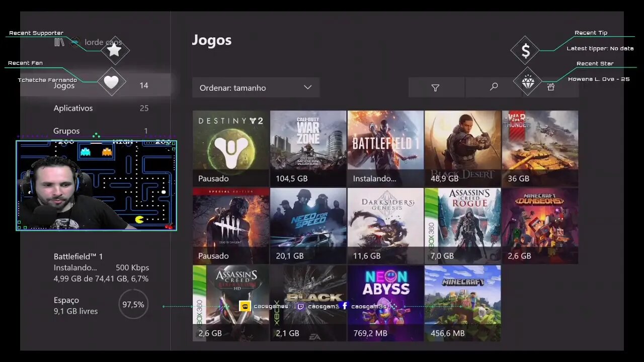This screenshot has height=362, width=644.
Task: Open the Call of Duty Warzone tile
Action: (308, 149)
